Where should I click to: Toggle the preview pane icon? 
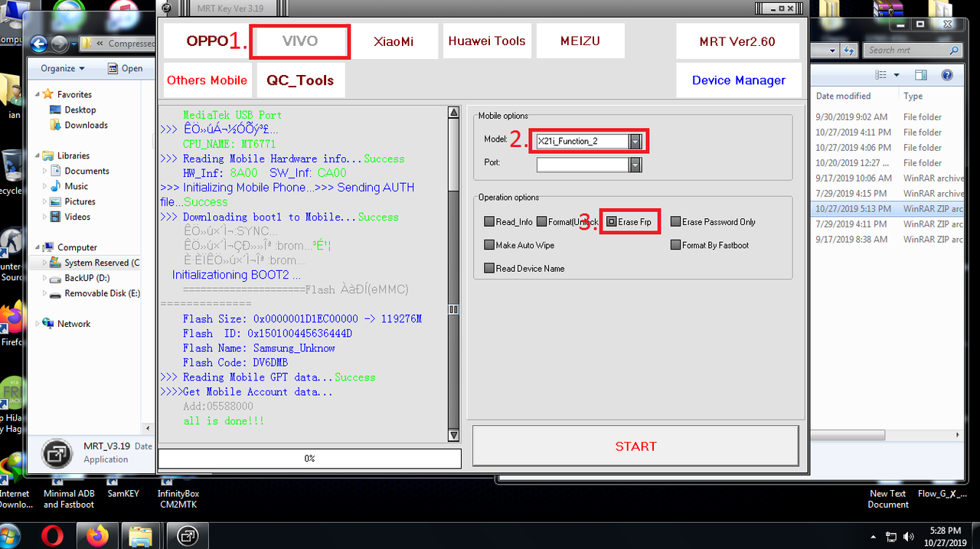(x=921, y=75)
